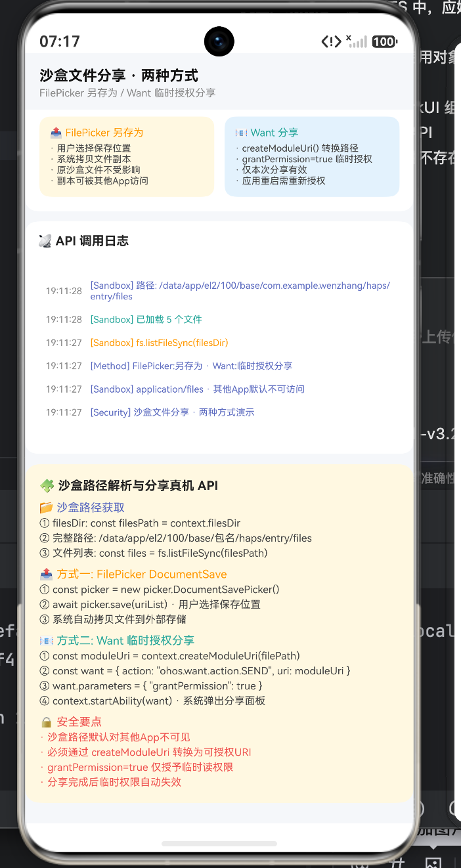Click the 19:11:27 timestamp of the [Security] log row
Screen dimensions: 461x868
[x=64, y=412]
